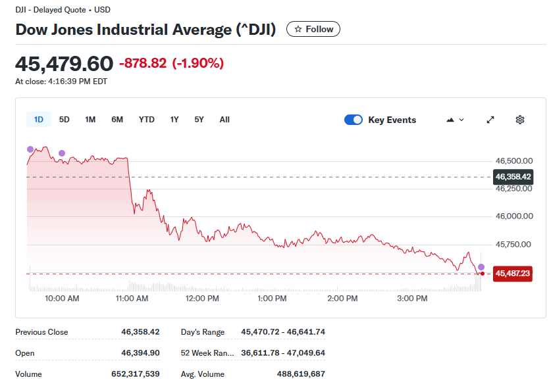Screen dimensions: 551x392
Task: Select the All time range
Action: (224, 120)
